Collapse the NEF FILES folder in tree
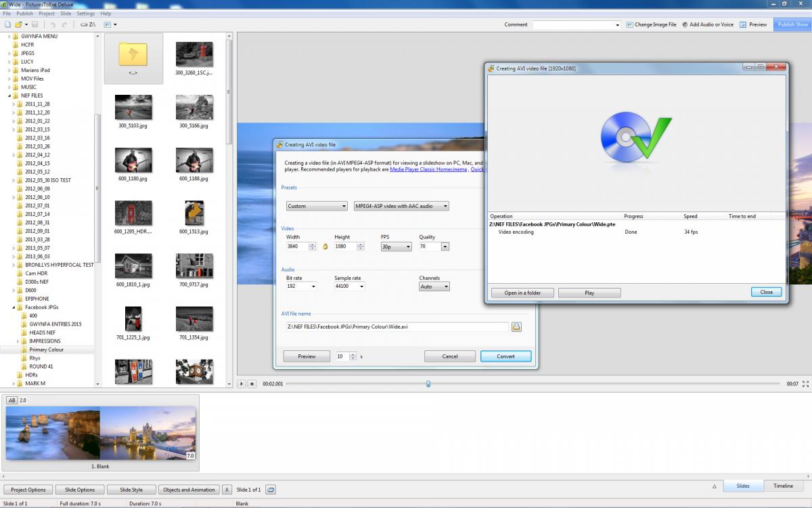Viewport: 812px width, 508px height. 9,96
